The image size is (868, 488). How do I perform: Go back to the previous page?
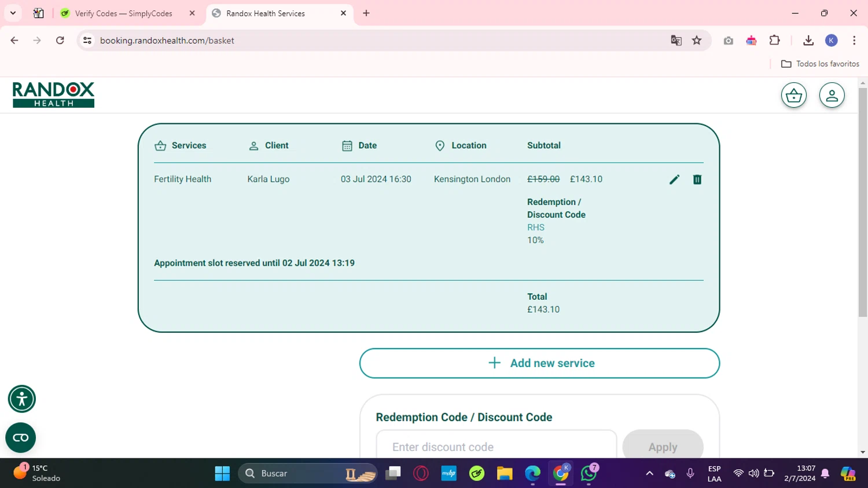click(14, 41)
